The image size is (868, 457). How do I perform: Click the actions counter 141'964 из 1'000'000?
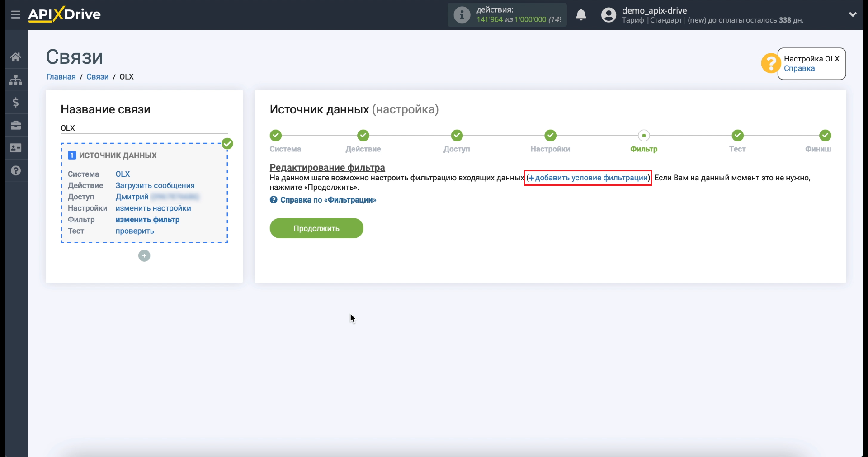pyautogui.click(x=519, y=19)
